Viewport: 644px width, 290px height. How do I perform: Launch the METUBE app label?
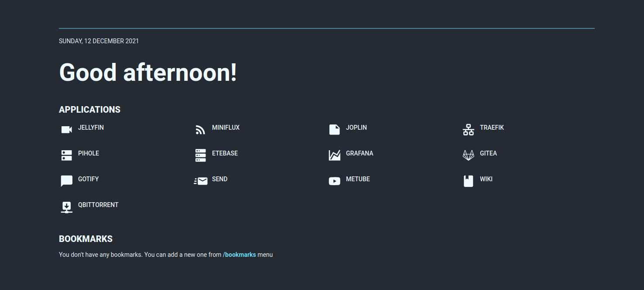click(x=358, y=179)
